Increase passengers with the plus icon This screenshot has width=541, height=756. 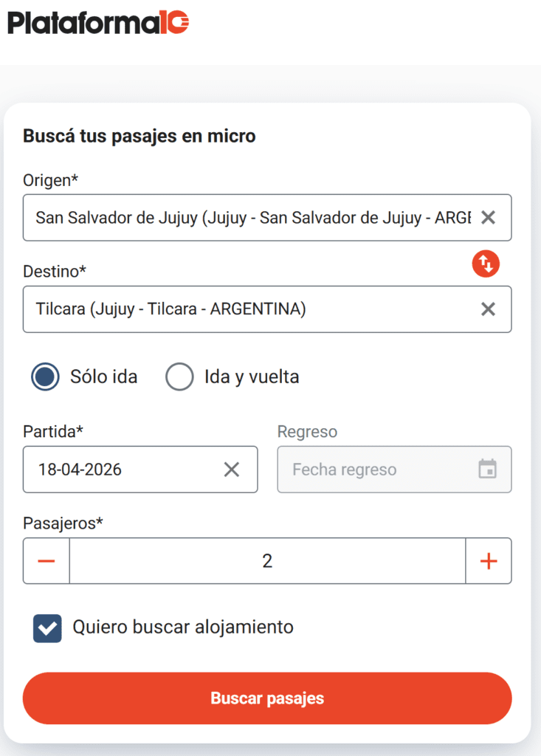(489, 561)
